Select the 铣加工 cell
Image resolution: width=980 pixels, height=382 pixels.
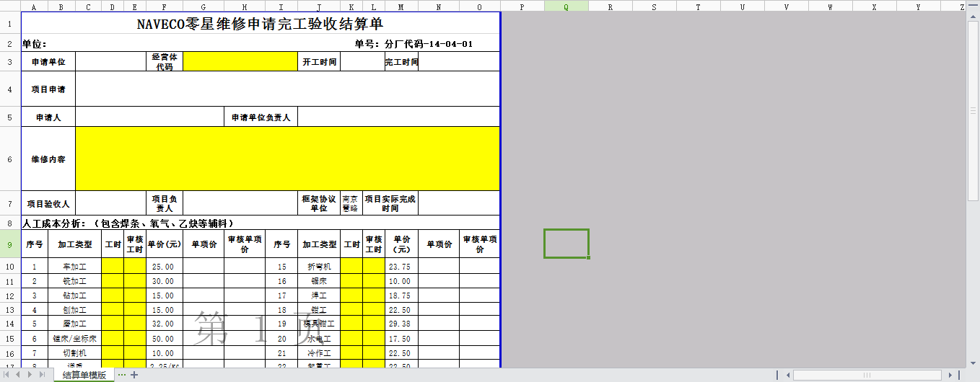click(75, 281)
